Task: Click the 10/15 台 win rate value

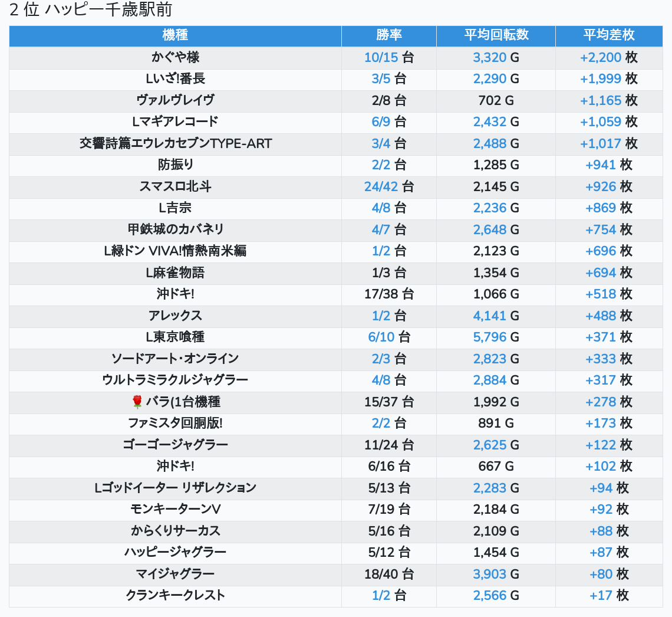Action: 388,57
